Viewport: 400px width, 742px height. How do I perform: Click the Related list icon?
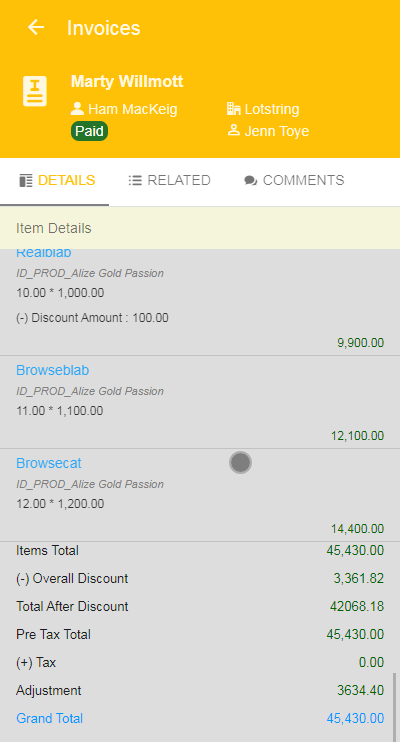click(x=135, y=180)
